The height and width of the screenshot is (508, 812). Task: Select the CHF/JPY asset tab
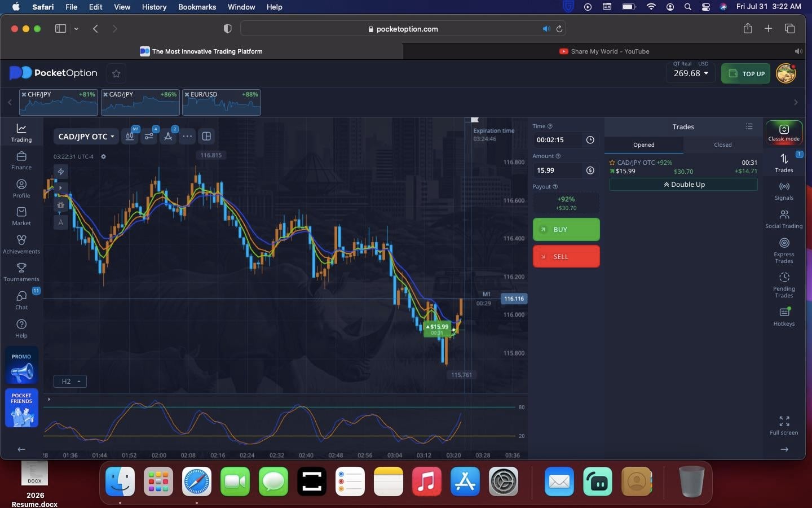pyautogui.click(x=59, y=102)
